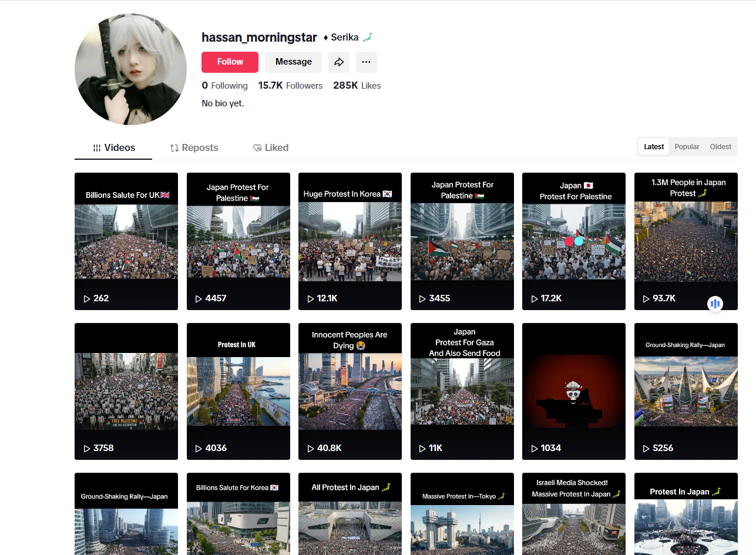Switch to the Videos tab
This screenshot has height=555, width=756.
(113, 148)
